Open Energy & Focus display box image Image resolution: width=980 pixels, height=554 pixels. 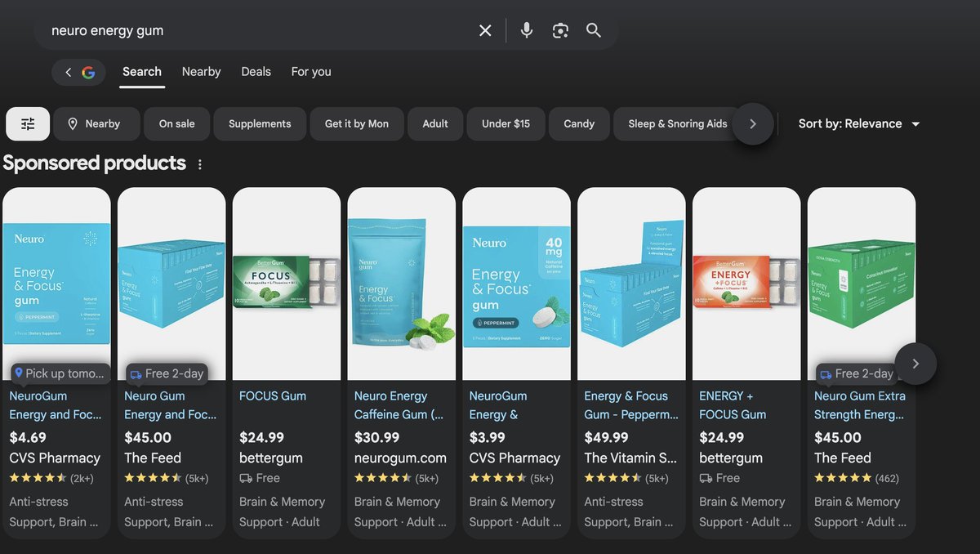tap(631, 284)
